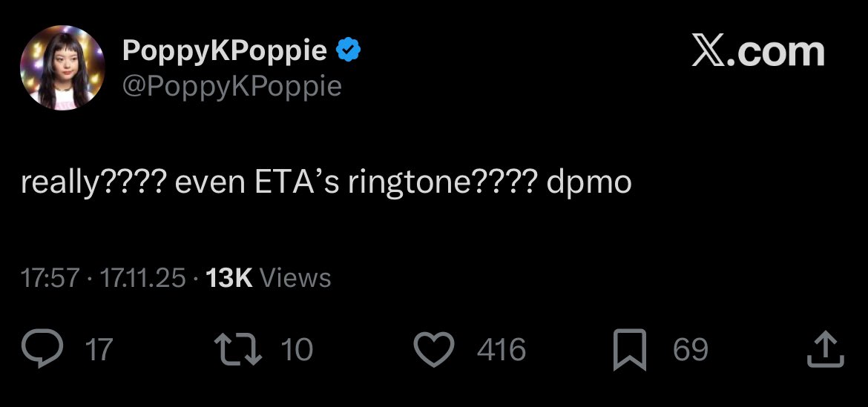The width and height of the screenshot is (868, 407).
Task: Click the 17:57 timestamp
Action: pyautogui.click(x=50, y=278)
